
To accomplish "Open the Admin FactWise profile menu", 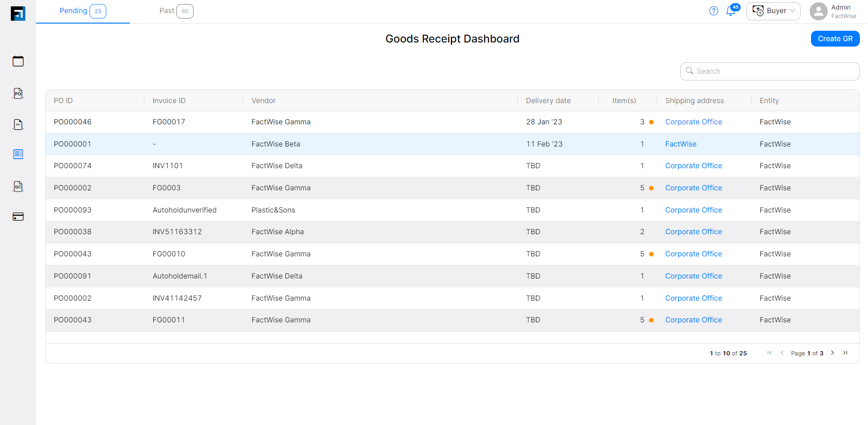I will coord(834,11).
